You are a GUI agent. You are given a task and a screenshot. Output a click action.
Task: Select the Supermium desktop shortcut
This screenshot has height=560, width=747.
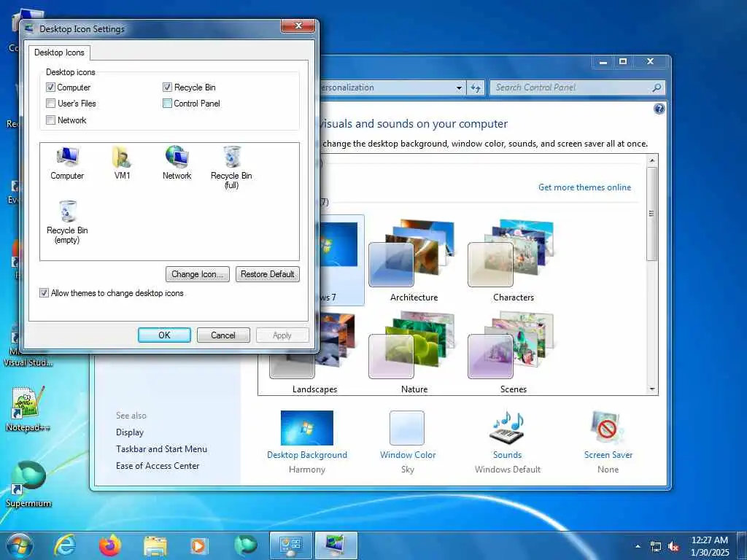click(28, 483)
